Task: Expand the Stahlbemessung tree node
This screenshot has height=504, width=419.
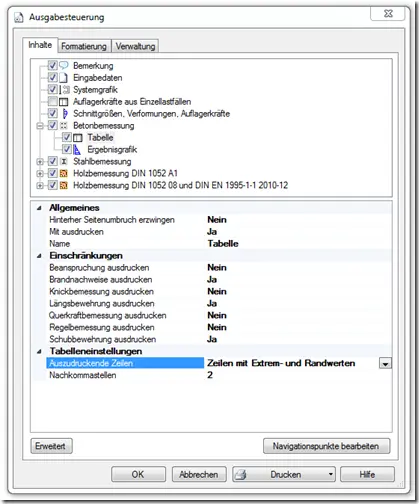Action: 40,162
